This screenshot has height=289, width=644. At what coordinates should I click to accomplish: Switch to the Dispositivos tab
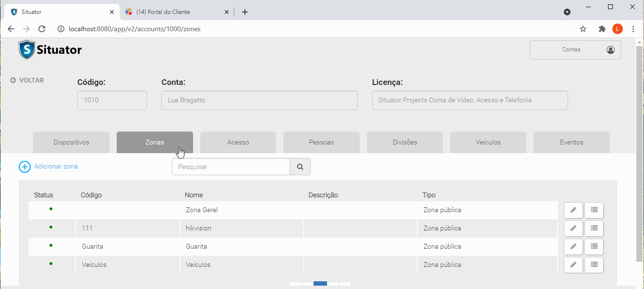tap(71, 143)
